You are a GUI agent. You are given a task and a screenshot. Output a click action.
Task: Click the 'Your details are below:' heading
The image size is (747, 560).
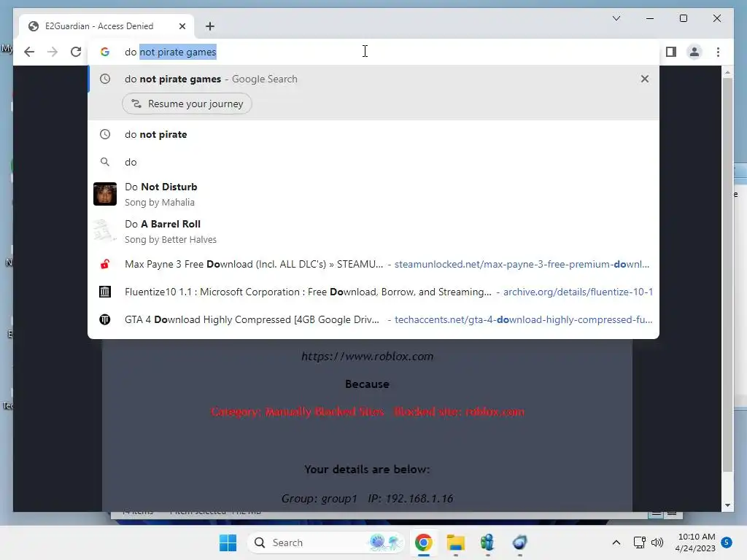[x=368, y=469]
